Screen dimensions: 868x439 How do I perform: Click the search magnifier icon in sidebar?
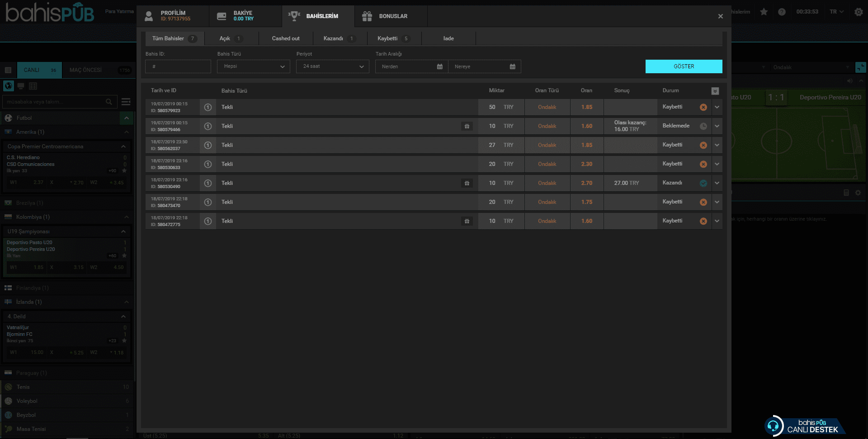tap(109, 102)
